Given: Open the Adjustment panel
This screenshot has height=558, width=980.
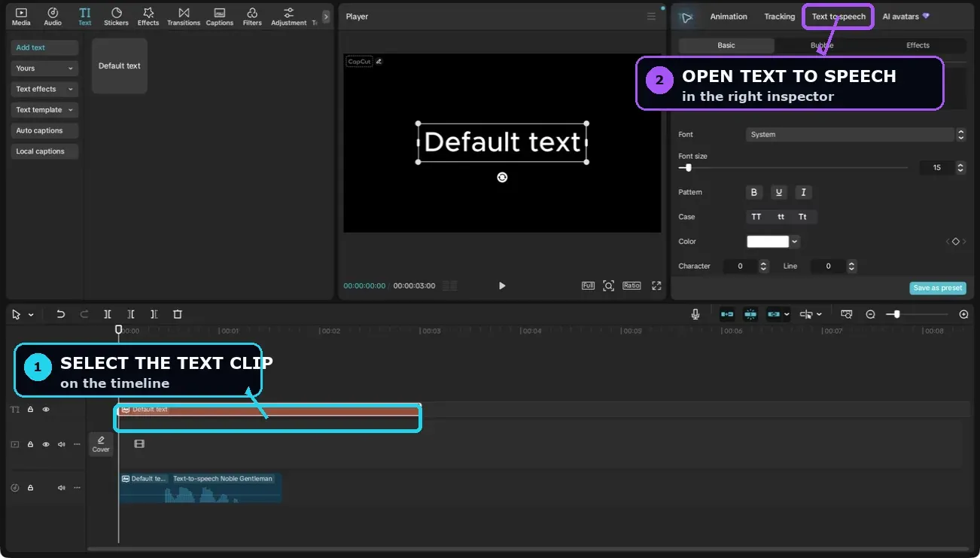Looking at the screenshot, I should click(288, 16).
